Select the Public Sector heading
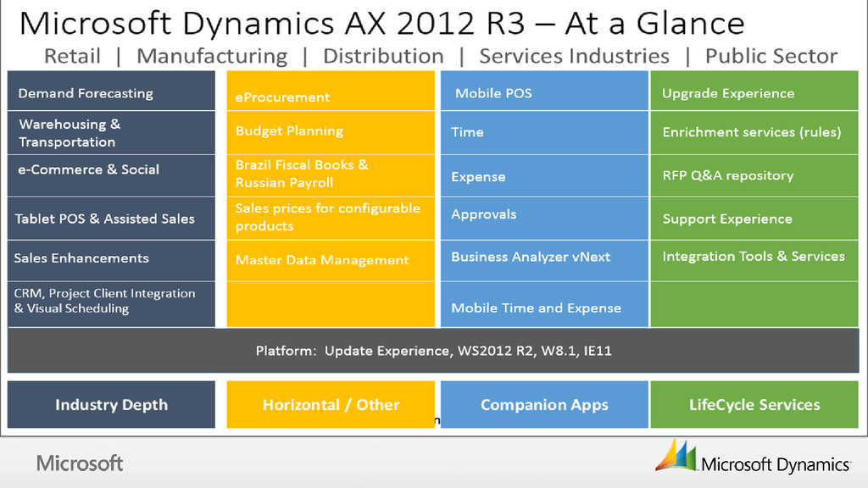Viewport: 868px width, 488px height. tap(771, 56)
